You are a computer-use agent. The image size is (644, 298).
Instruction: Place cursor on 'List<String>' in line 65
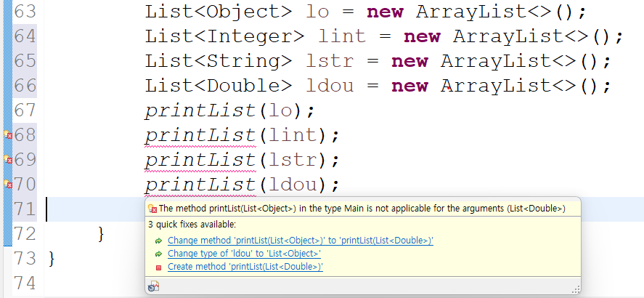pos(219,61)
